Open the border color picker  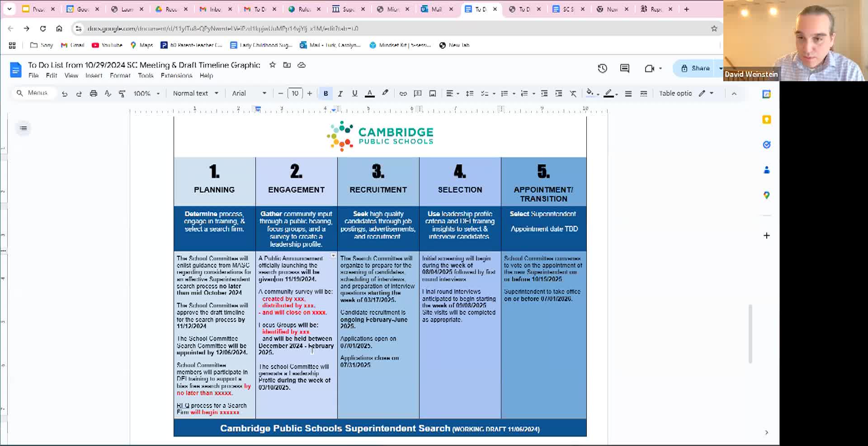coord(609,94)
